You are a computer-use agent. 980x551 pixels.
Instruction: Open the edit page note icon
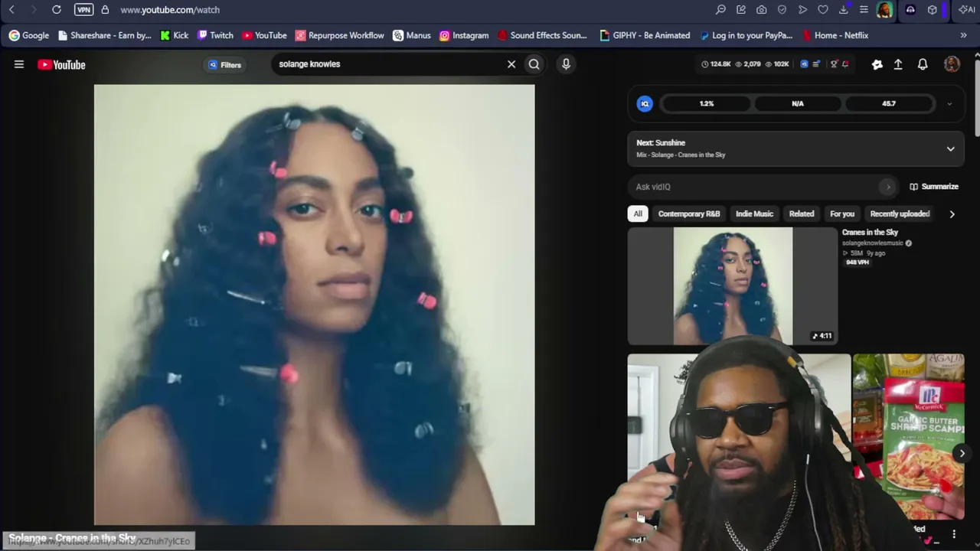tap(741, 10)
